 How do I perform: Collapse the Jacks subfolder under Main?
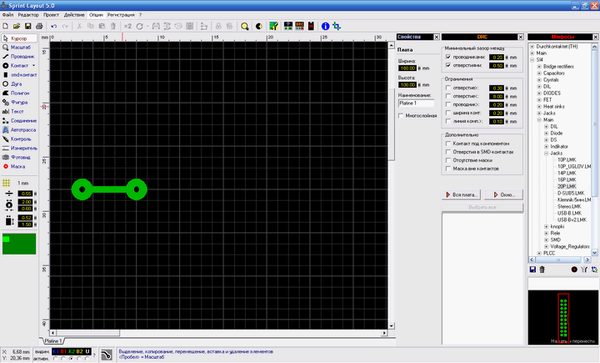pyautogui.click(x=546, y=153)
